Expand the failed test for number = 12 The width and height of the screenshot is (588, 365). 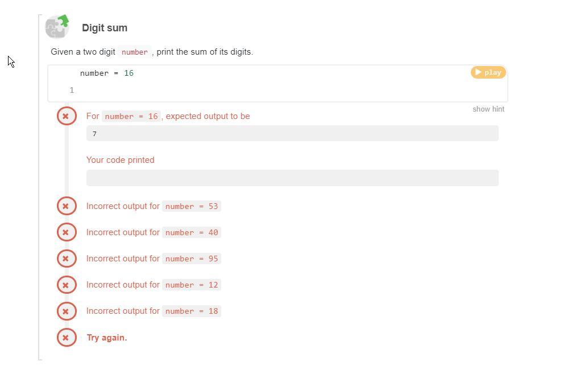coord(154,285)
